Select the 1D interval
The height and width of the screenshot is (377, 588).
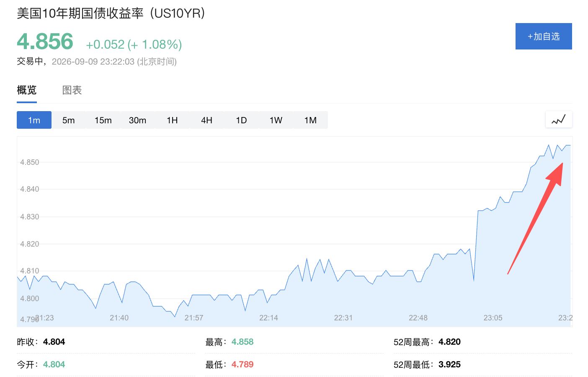(x=241, y=120)
